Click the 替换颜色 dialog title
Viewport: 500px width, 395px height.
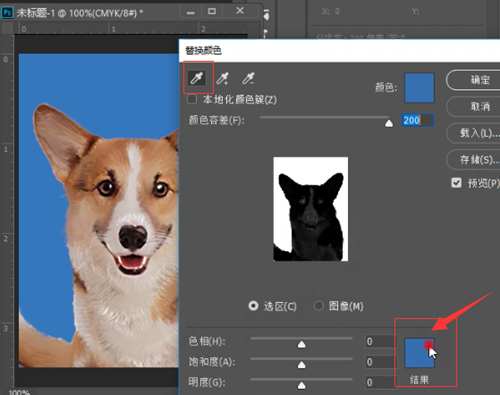203,51
